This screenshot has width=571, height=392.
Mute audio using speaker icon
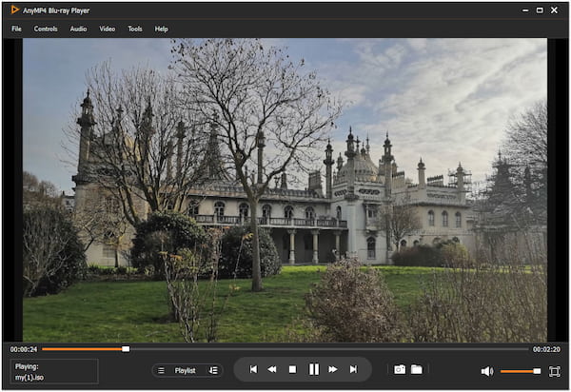pos(486,371)
